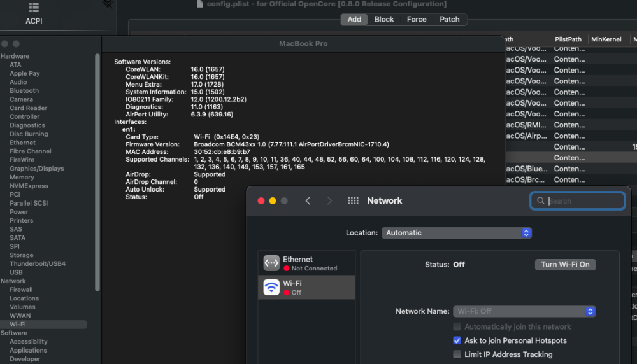This screenshot has width=637, height=364.
Task: Switch to the Force tab
Action: click(417, 20)
